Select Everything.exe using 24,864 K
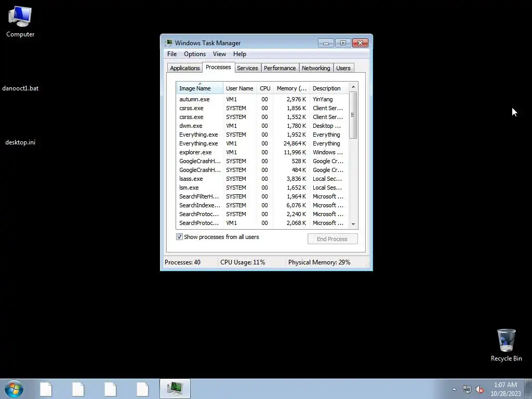 [x=262, y=143]
